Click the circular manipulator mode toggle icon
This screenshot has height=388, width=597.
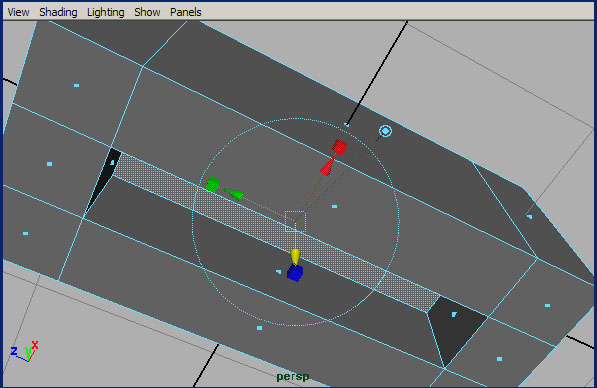pyautogui.click(x=385, y=131)
